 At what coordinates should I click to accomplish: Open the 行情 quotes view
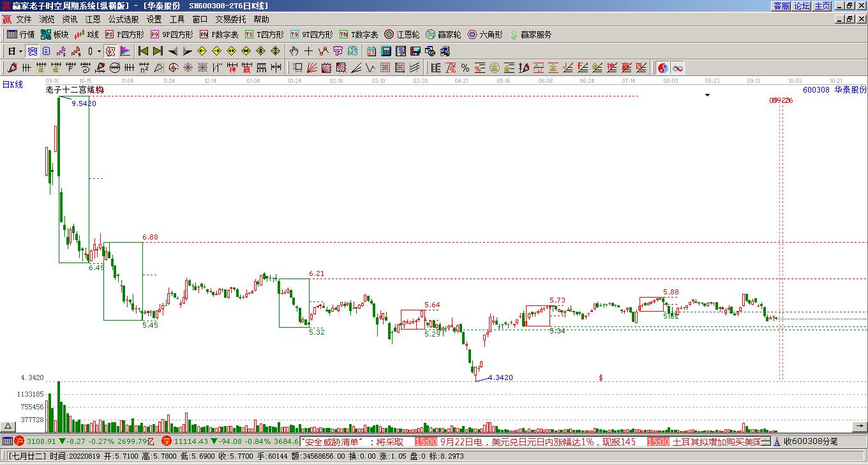[20, 34]
